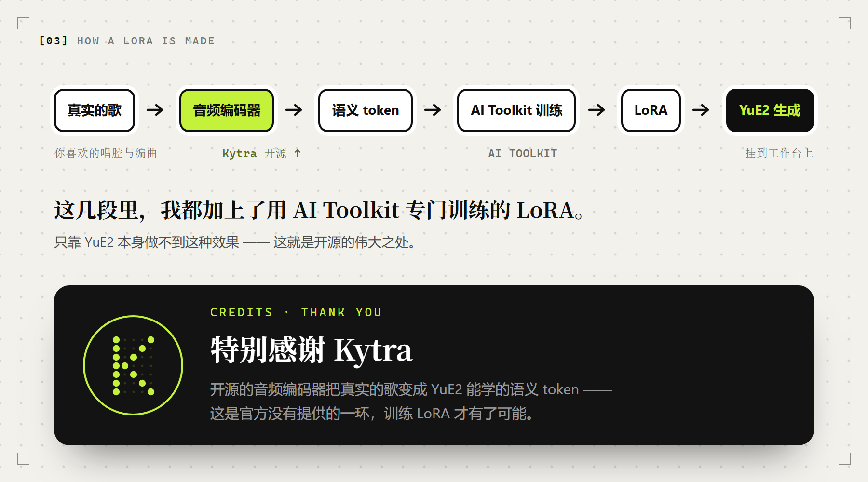Open the Kytra 开源 link
Viewport: 868px width, 482px height.
tap(262, 153)
